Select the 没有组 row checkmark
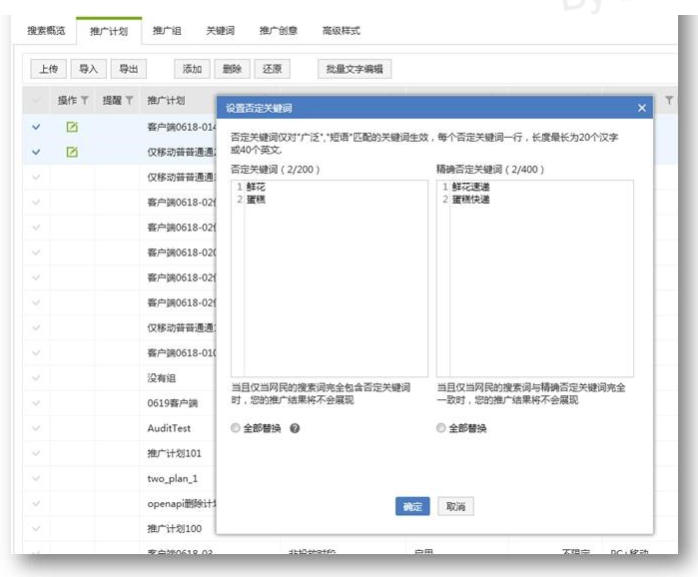This screenshot has height=577, width=698. 36,378
